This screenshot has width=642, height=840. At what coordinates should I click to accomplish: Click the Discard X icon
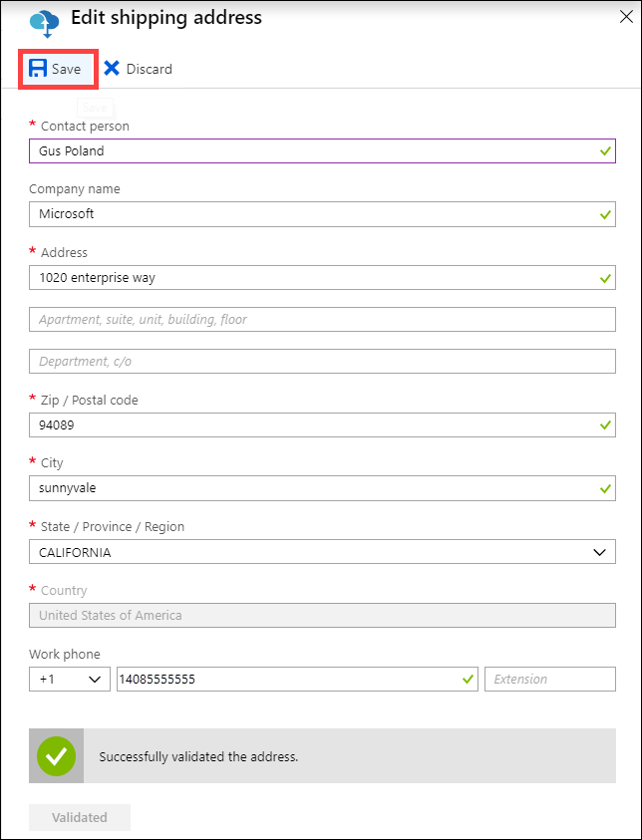tap(113, 69)
